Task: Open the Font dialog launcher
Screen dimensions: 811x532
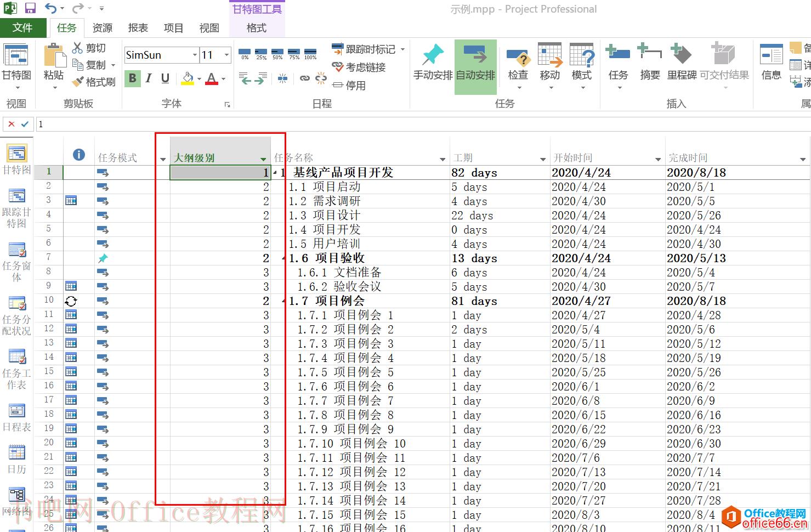Action: click(x=227, y=104)
